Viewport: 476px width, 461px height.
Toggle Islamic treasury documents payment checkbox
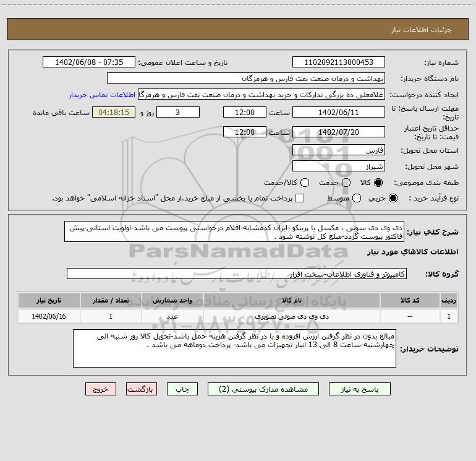coord(300,198)
